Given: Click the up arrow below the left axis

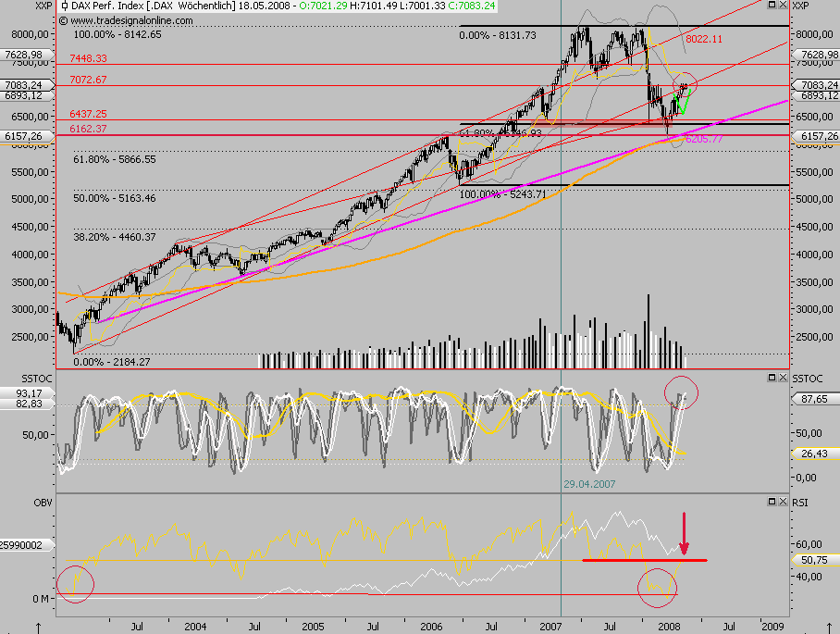Looking at the screenshot, I should pyautogui.click(x=38, y=628).
